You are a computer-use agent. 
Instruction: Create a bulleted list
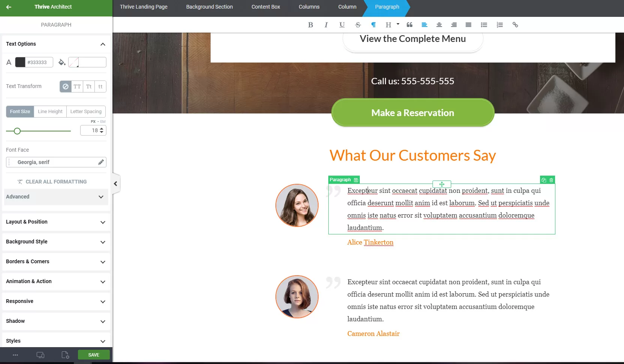484,25
